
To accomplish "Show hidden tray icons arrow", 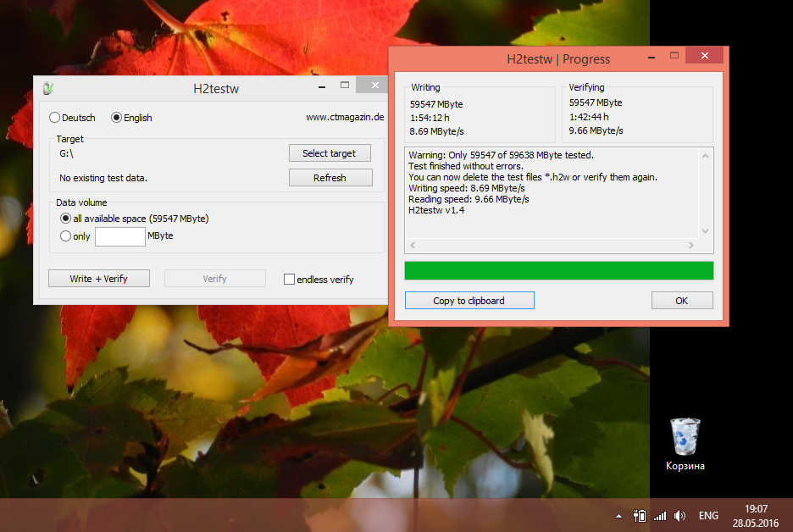I will (x=619, y=516).
